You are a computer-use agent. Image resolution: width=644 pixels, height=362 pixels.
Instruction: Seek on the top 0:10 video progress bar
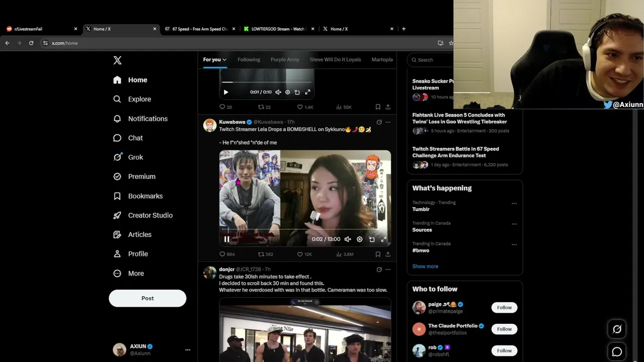point(267,82)
